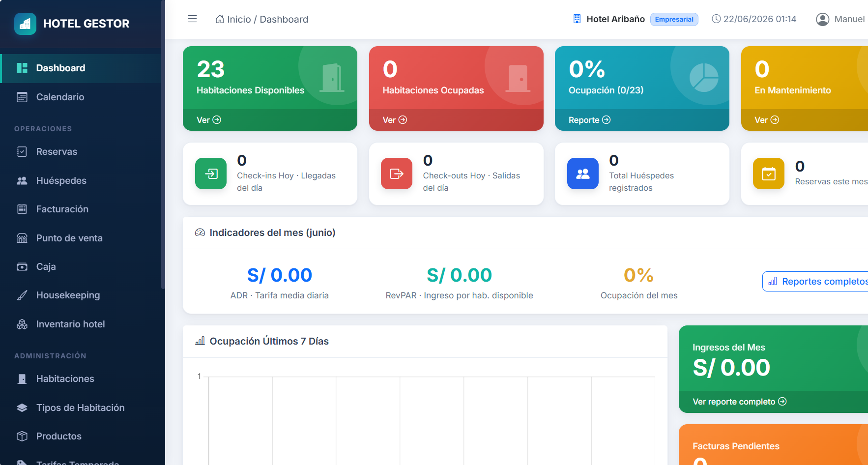Open the Huéspedes menu entry
868x465 pixels.
click(82, 180)
